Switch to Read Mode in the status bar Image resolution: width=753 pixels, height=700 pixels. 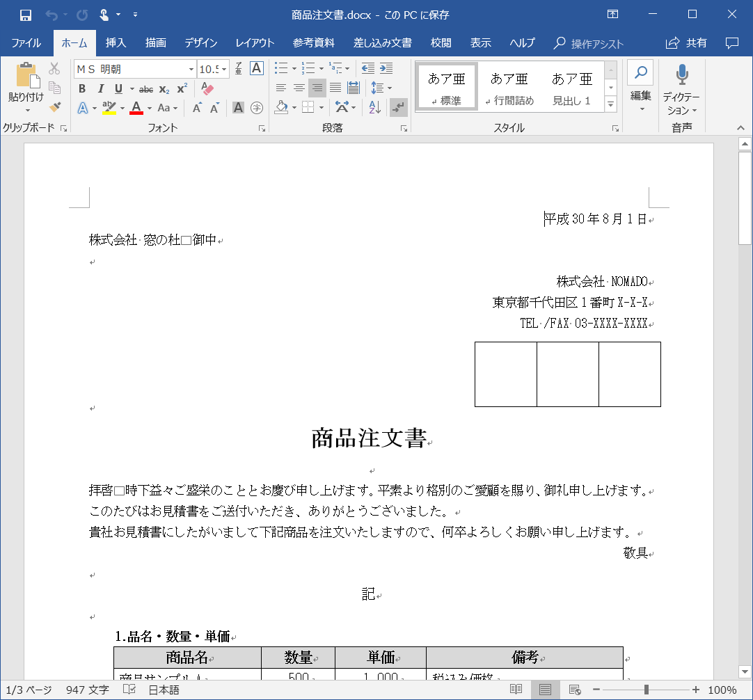(517, 689)
